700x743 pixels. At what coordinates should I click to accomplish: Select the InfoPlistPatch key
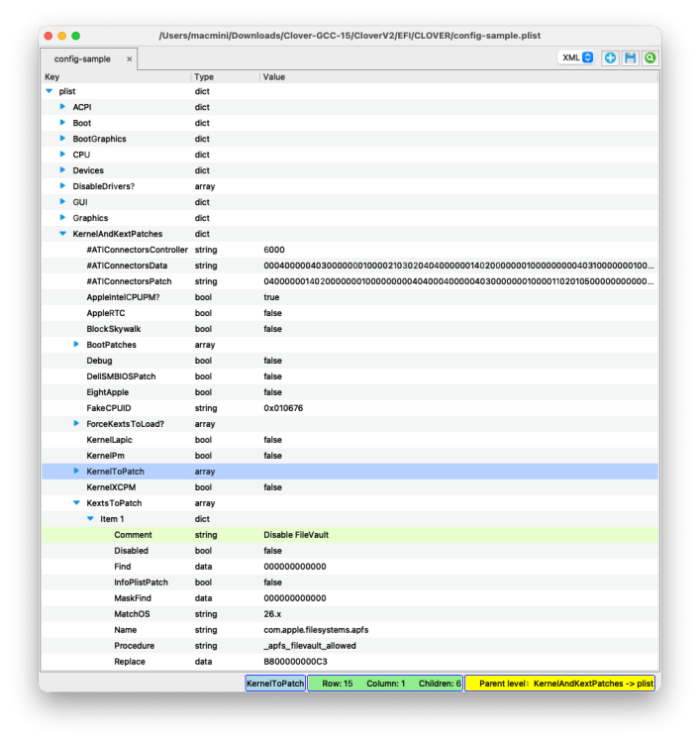click(x=141, y=583)
